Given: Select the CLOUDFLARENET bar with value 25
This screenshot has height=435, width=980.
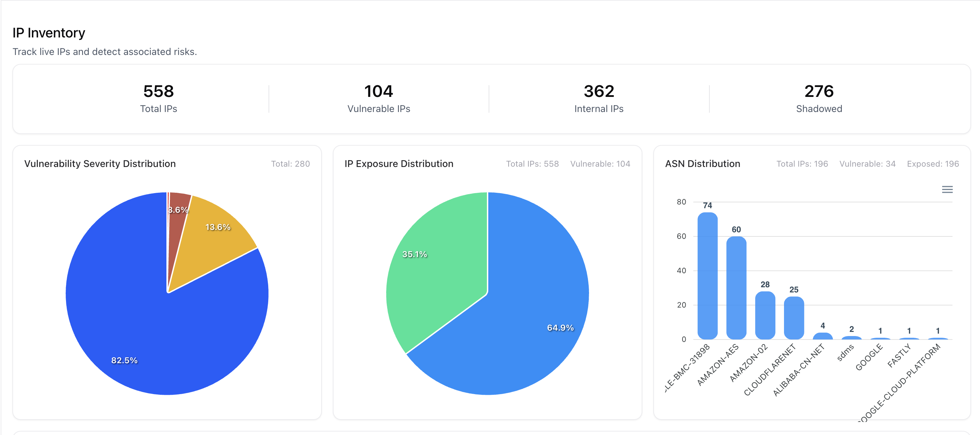Looking at the screenshot, I should point(794,318).
